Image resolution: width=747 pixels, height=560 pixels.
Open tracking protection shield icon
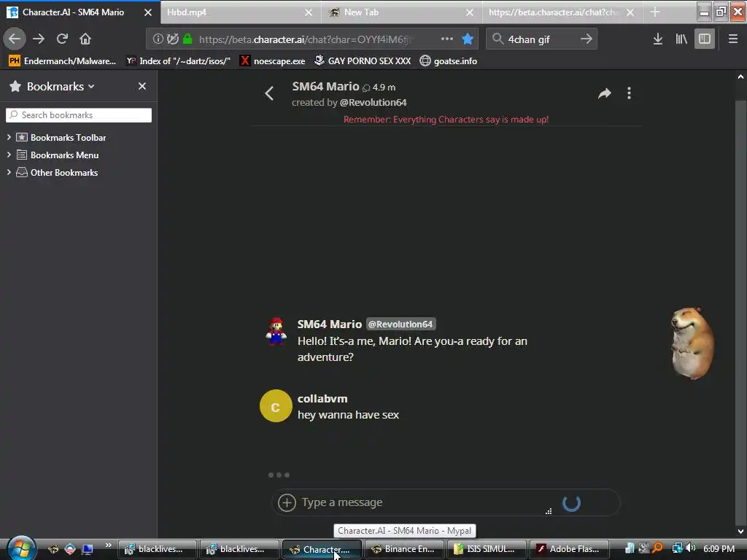click(172, 39)
